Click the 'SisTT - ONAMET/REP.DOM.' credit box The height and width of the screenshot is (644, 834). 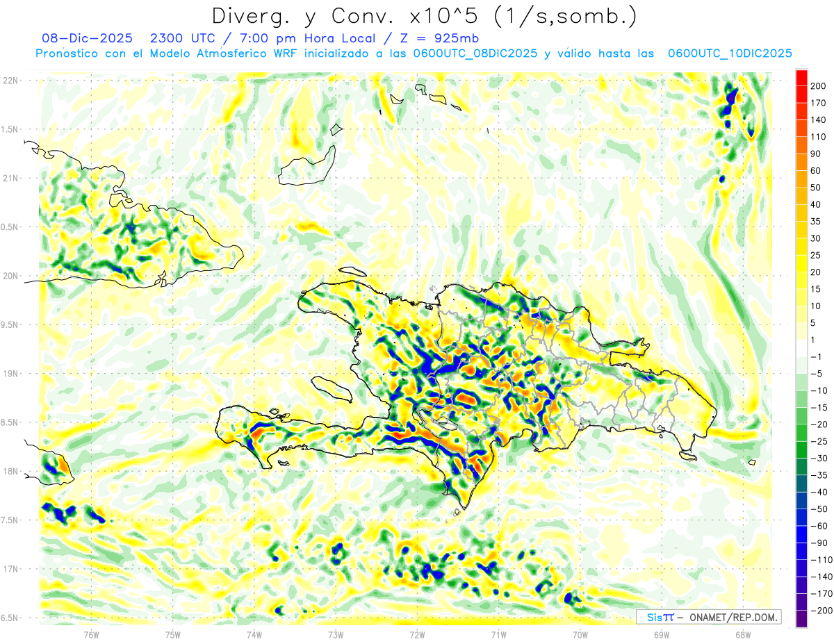tap(708, 617)
